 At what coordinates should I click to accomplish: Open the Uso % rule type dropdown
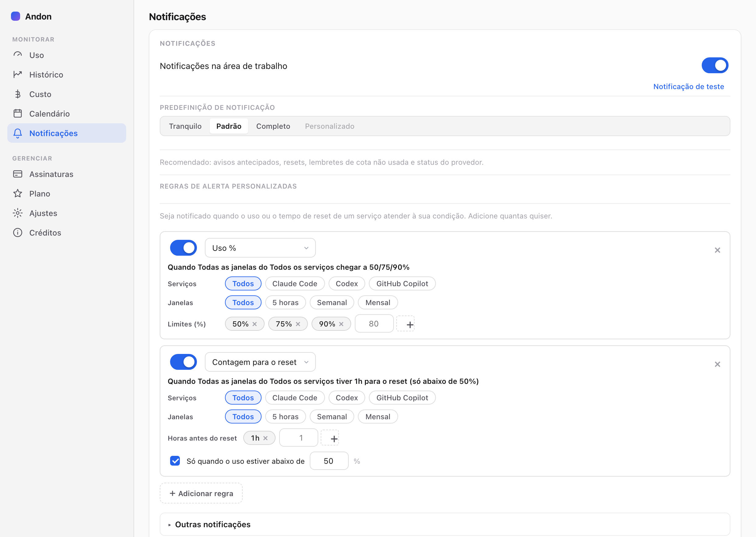coord(260,248)
